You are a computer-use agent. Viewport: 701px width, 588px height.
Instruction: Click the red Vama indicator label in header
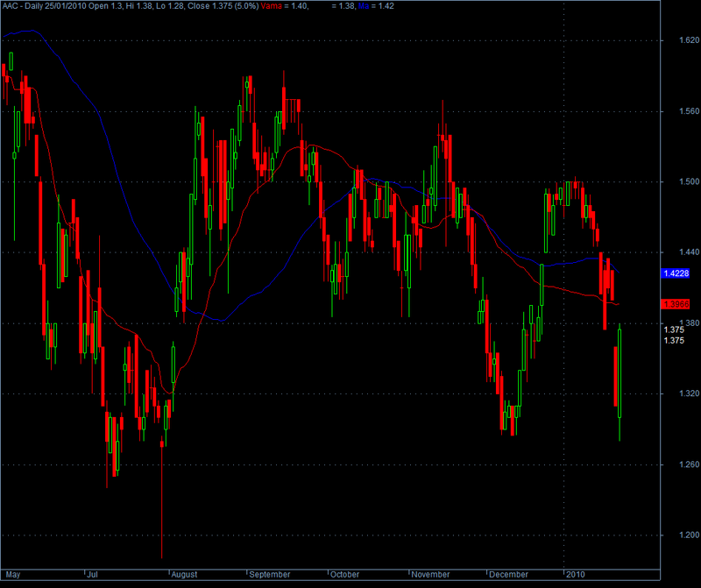271,6
